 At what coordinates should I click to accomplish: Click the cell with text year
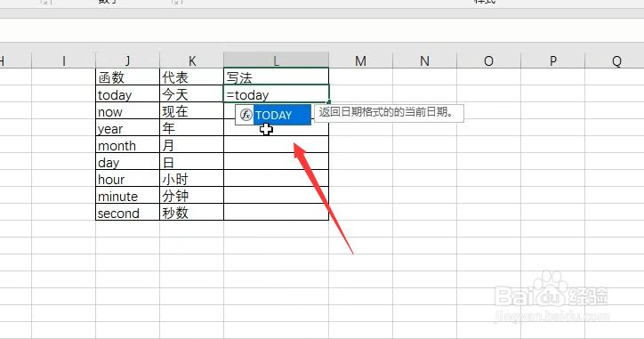coord(128,128)
